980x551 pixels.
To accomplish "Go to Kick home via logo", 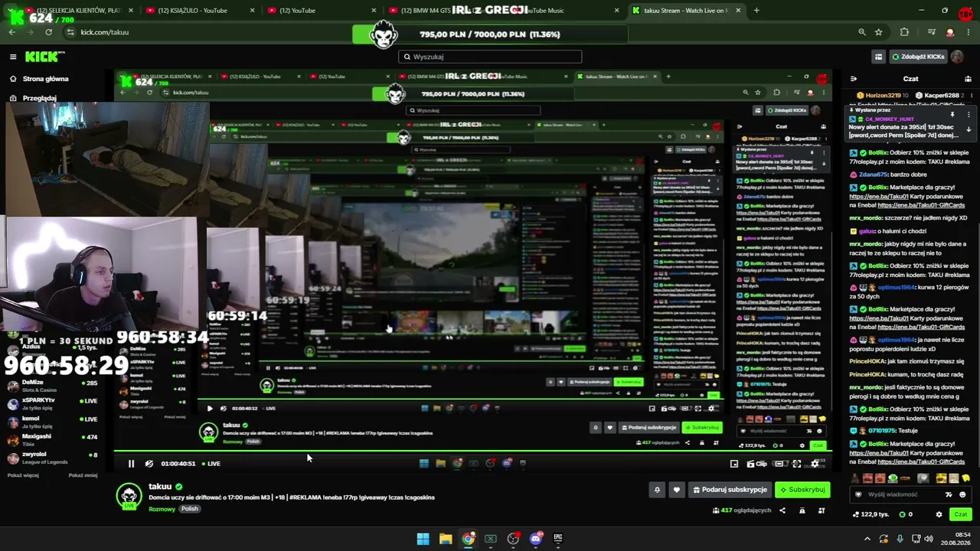I will pos(44,57).
